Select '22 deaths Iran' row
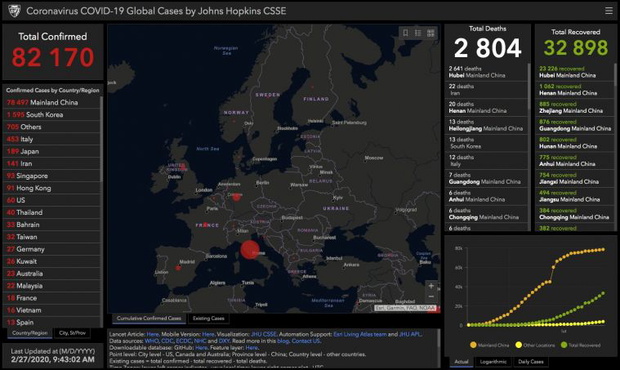The height and width of the screenshot is (370, 620). pos(486,90)
